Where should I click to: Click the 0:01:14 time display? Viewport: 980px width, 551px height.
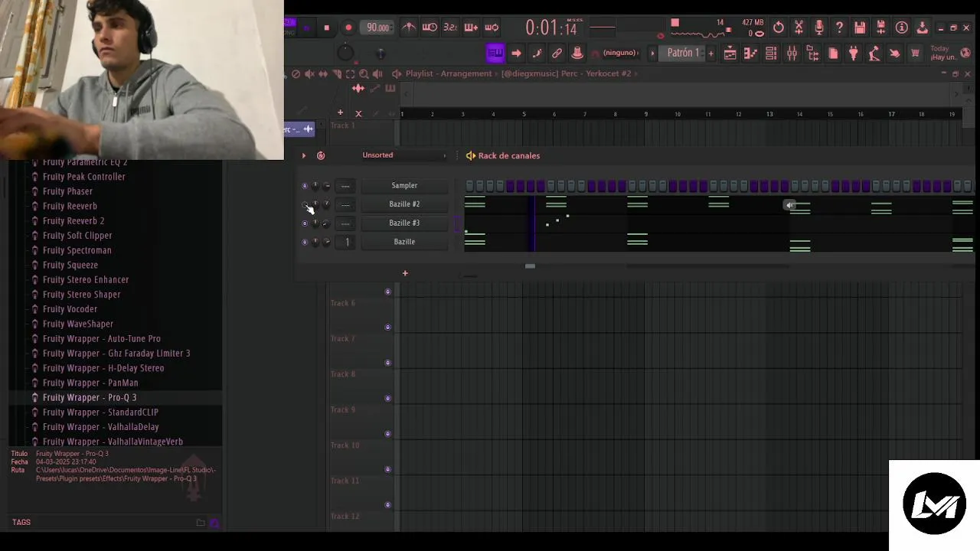(550, 28)
